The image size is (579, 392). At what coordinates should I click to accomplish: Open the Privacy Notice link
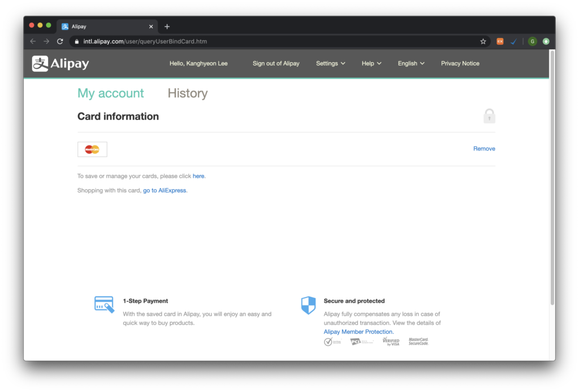click(x=460, y=63)
